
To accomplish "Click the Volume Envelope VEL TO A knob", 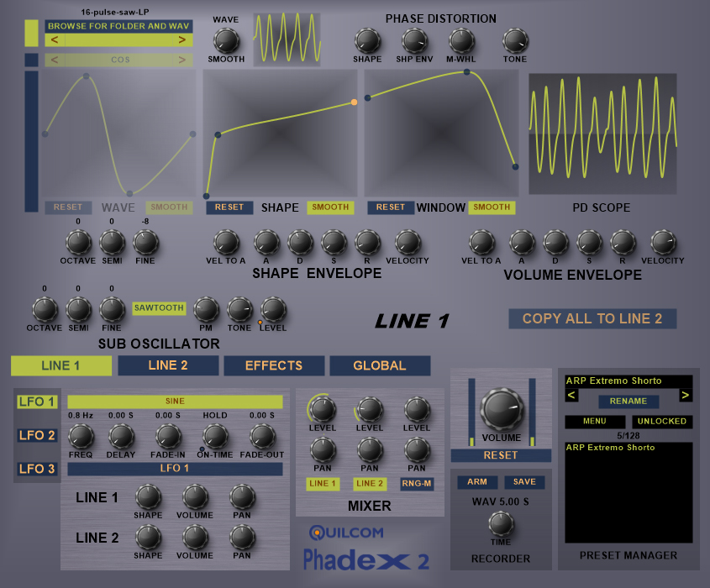I will tap(481, 243).
